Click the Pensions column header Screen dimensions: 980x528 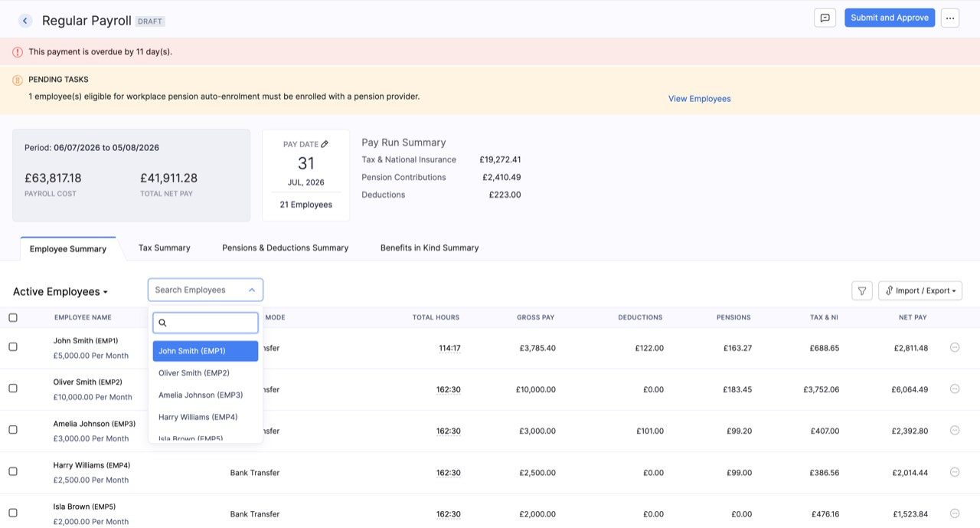coord(733,317)
